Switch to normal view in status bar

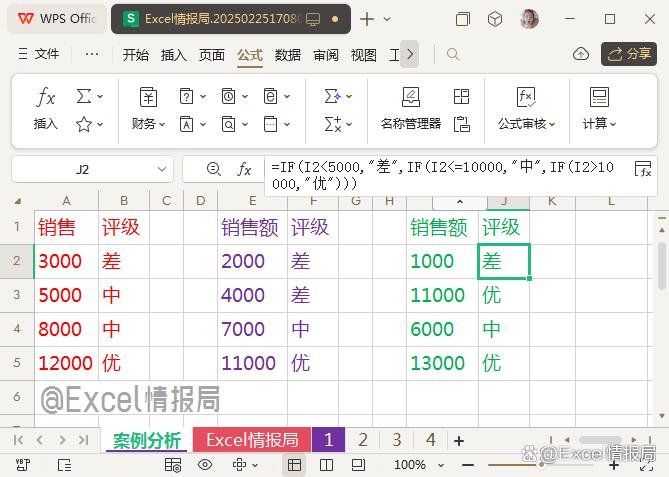click(294, 465)
